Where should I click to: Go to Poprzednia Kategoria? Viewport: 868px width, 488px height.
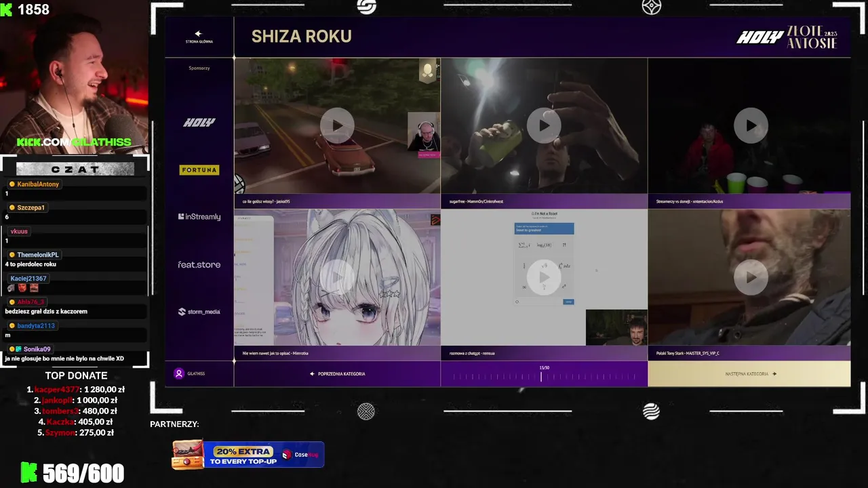338,373
